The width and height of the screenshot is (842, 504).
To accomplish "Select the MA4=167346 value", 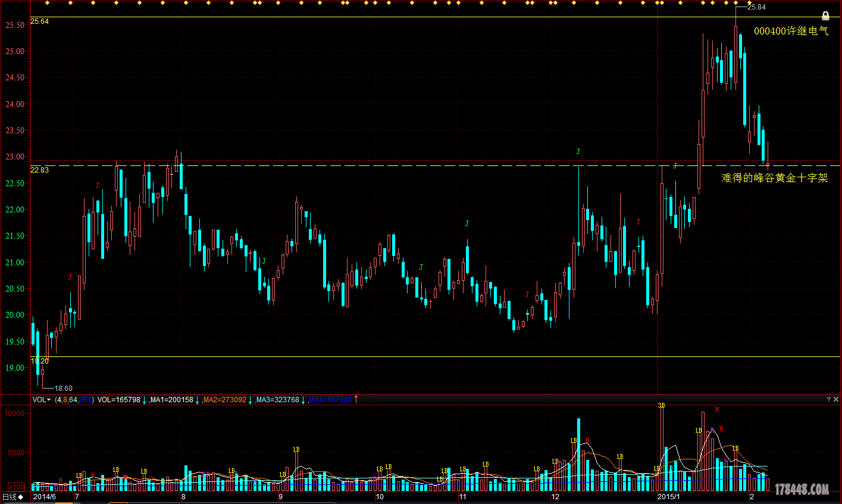I will [331, 400].
